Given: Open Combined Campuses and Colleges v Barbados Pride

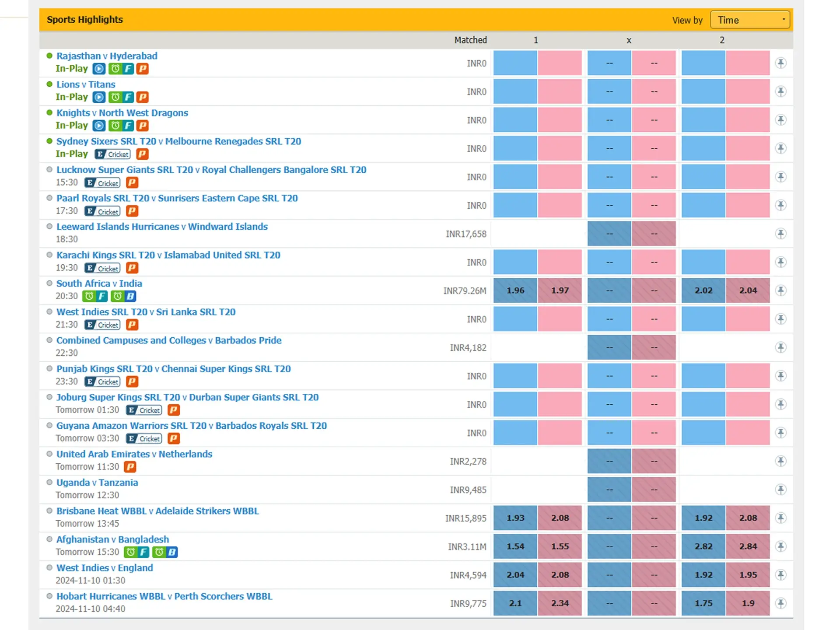Looking at the screenshot, I should point(169,340).
